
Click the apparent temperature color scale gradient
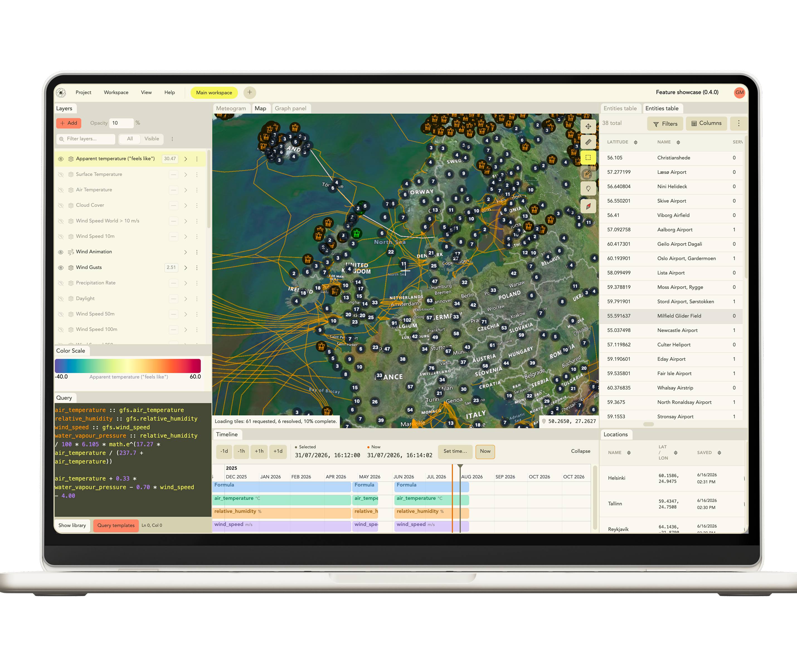point(128,366)
